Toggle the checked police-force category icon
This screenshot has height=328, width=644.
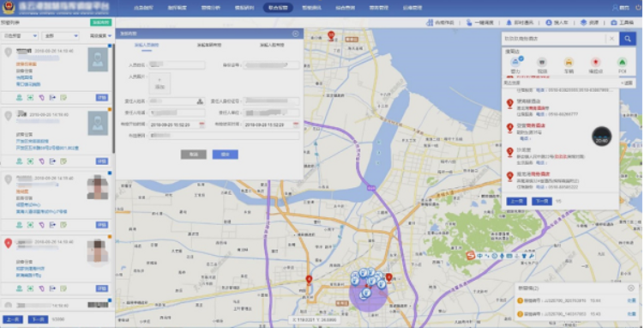(515, 63)
